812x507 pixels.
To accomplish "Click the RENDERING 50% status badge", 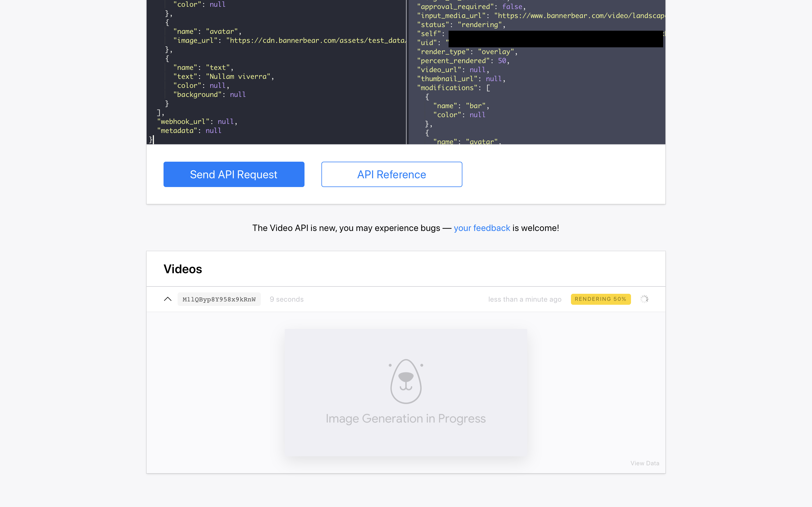I will point(600,299).
